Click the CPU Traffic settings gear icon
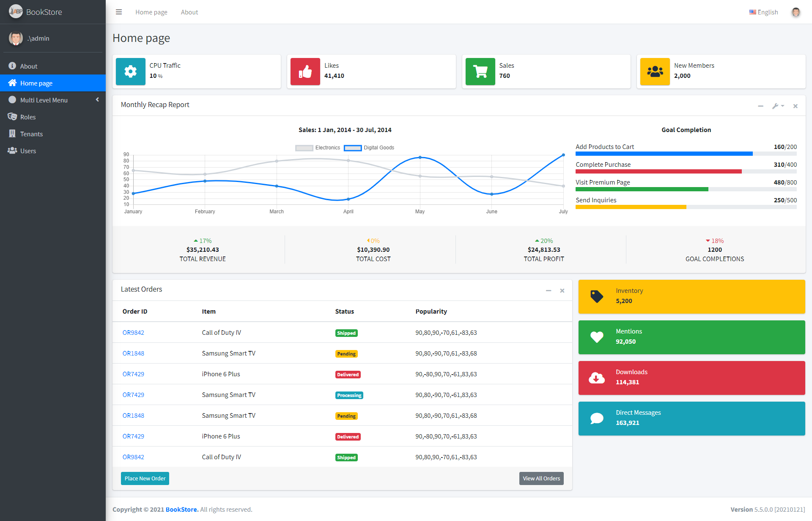The image size is (812, 521). 130,70
